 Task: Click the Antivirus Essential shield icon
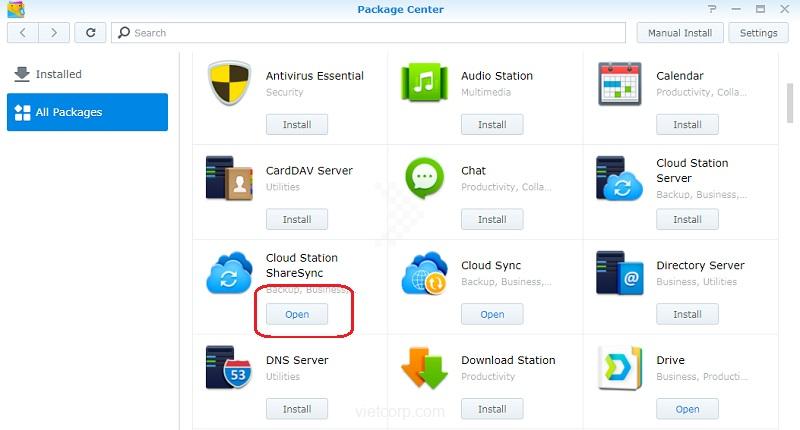(230, 84)
